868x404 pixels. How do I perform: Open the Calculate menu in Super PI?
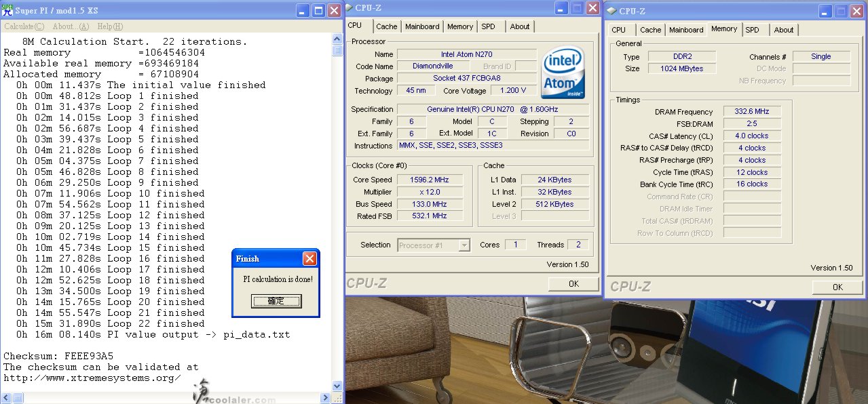pyautogui.click(x=24, y=26)
